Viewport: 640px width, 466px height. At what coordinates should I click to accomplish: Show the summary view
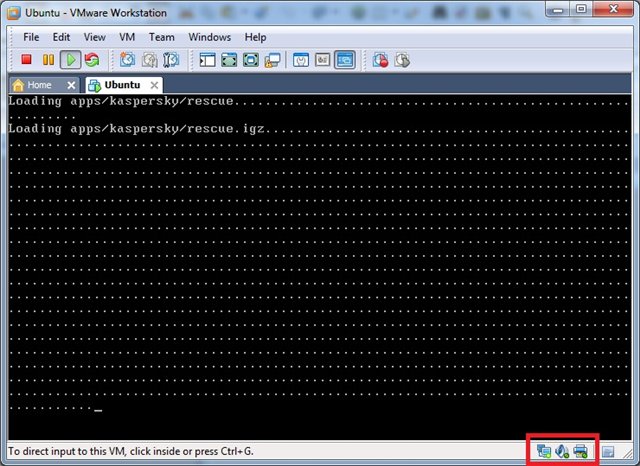point(301,60)
